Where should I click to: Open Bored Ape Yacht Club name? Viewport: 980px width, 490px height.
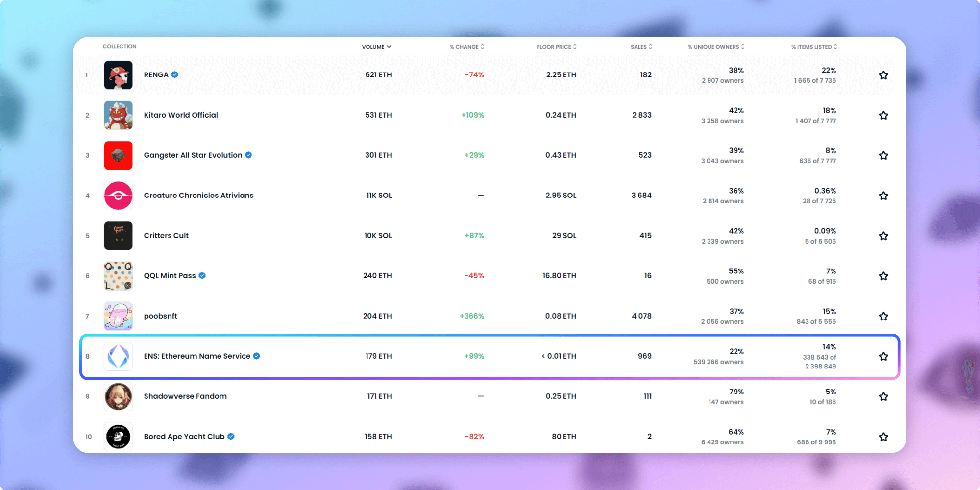(184, 437)
